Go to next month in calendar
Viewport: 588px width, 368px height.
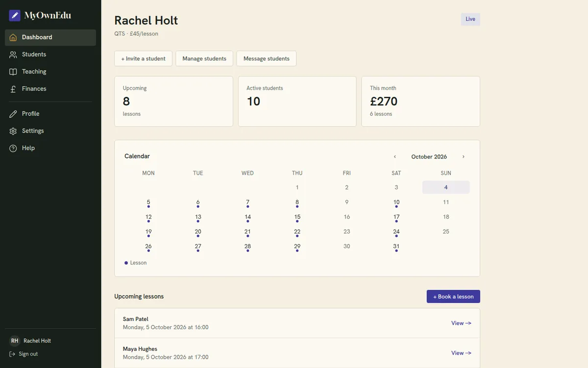click(464, 157)
